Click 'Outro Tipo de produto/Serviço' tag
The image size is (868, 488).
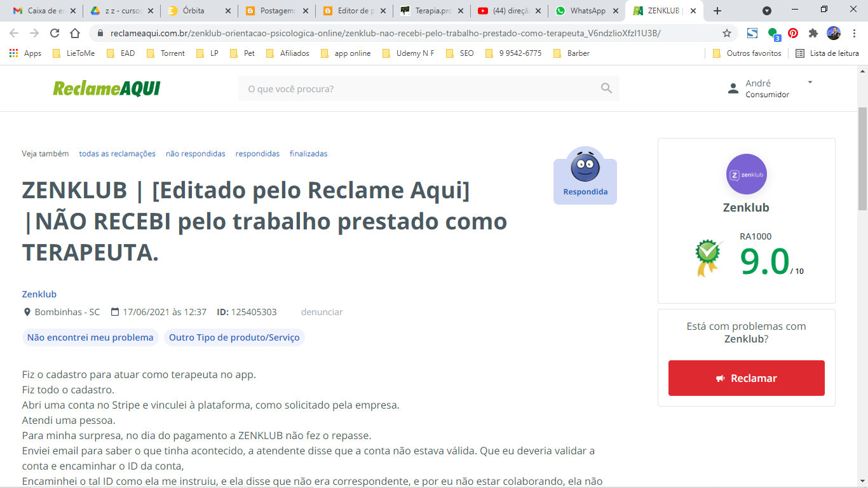pyautogui.click(x=234, y=337)
